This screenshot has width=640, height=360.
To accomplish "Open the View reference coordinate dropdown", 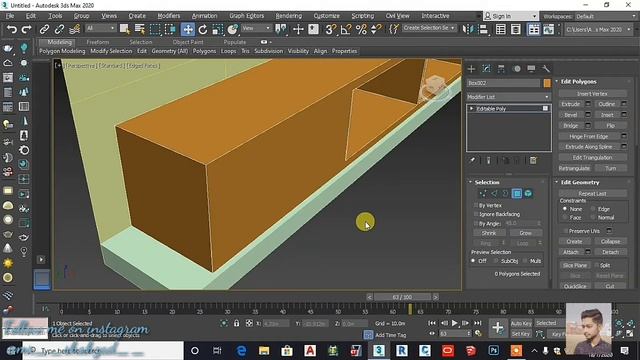I will click(x=256, y=28).
